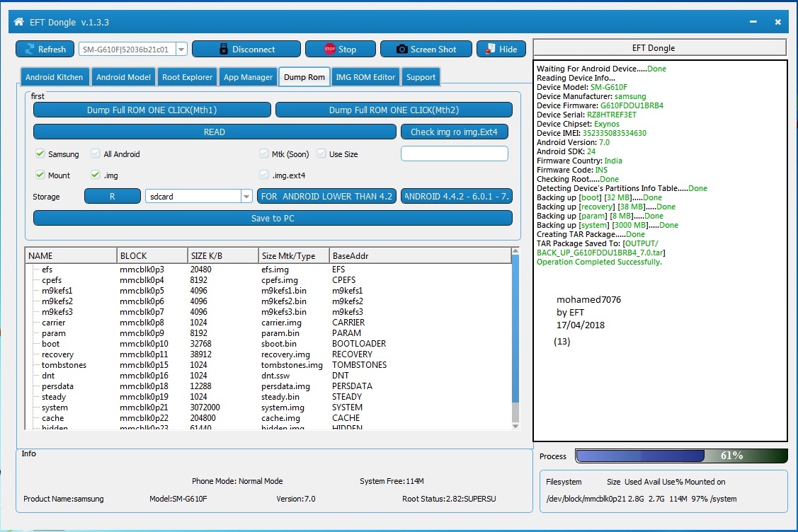Select the cache partition row
This screenshot has width=798, height=532.
tap(268, 418)
